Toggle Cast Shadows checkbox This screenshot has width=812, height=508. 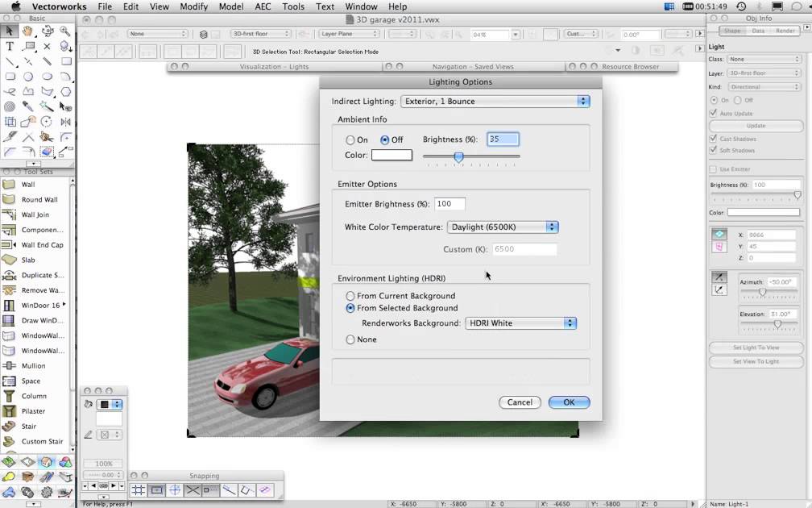pyautogui.click(x=714, y=139)
